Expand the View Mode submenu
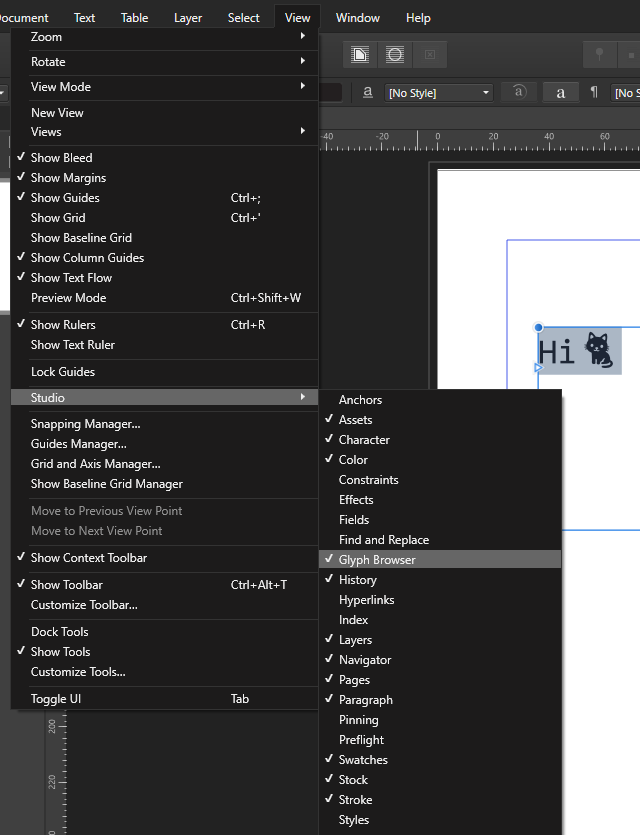This screenshot has width=640, height=835. click(x=165, y=87)
